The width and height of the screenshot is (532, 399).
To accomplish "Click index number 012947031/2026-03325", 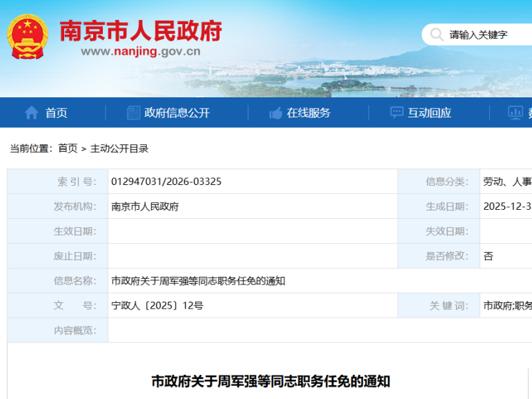I will pos(166,182).
